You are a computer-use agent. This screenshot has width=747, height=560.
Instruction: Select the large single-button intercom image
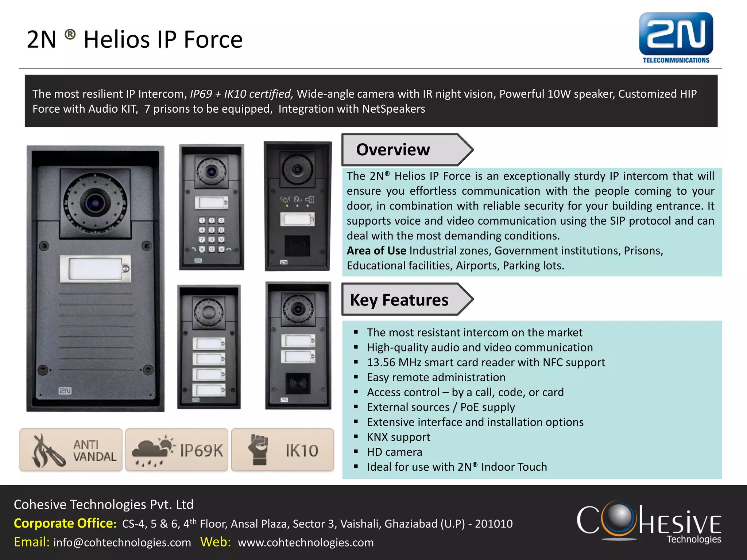click(x=96, y=279)
